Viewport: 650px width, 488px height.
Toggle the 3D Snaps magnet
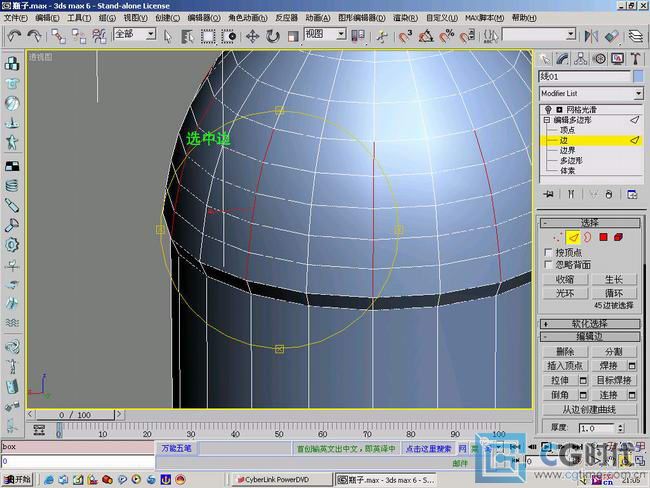click(405, 36)
